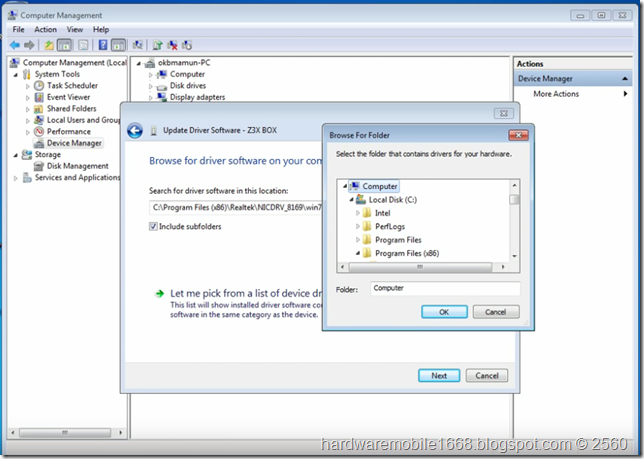
Task: Click the Shared Folders icon
Action: pyautogui.click(x=39, y=108)
